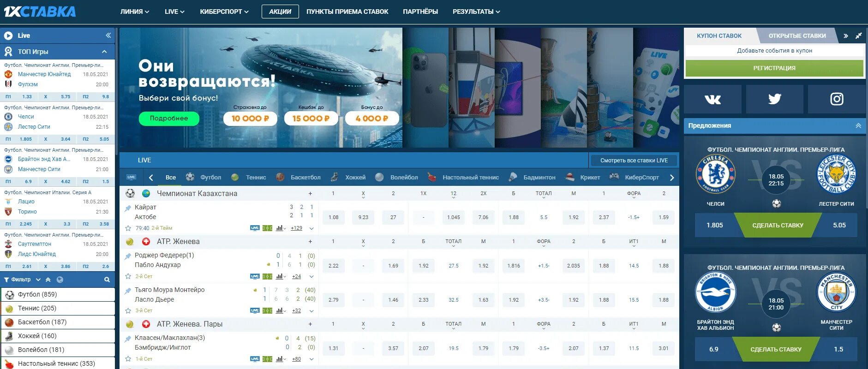Pin the Роджер Федерер match
The image size is (868, 369).
128,256
